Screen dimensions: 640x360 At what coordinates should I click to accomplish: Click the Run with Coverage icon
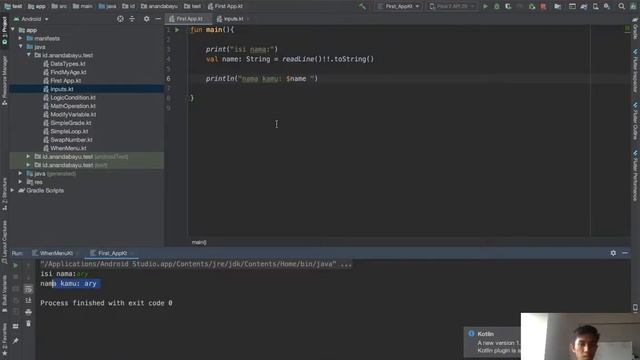(x=508, y=7)
